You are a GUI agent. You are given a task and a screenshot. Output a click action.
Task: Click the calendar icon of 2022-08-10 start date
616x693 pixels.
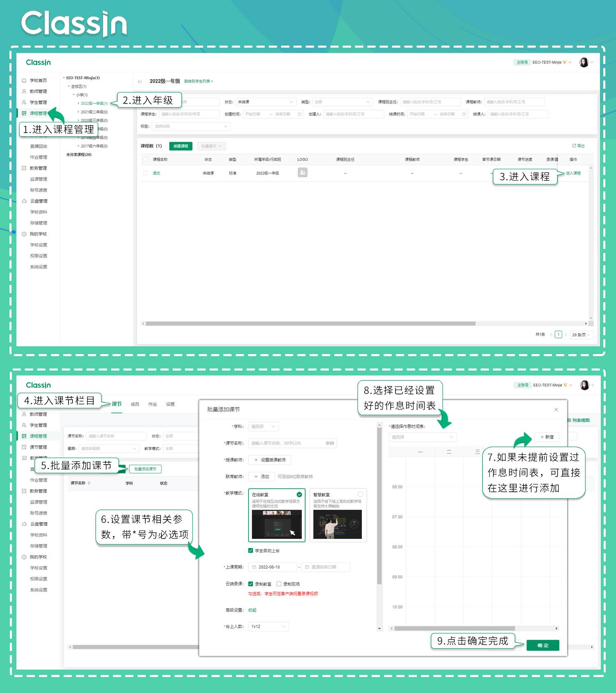click(x=254, y=567)
